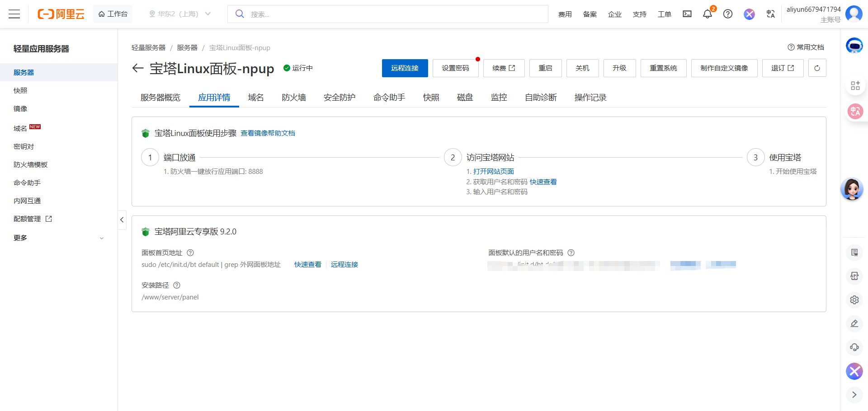Click the edit pencil icon in right sidebar
The height and width of the screenshot is (411, 868).
854,323
